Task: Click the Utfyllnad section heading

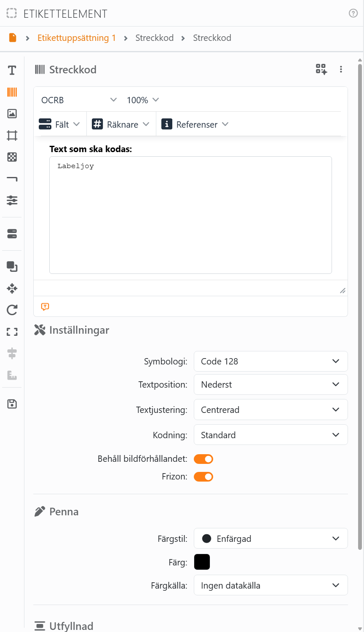Action: (71, 626)
